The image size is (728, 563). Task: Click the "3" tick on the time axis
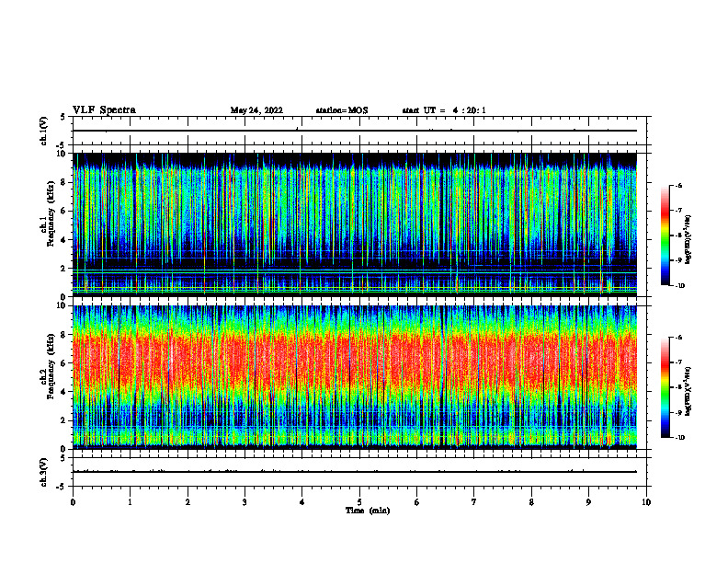(245, 502)
